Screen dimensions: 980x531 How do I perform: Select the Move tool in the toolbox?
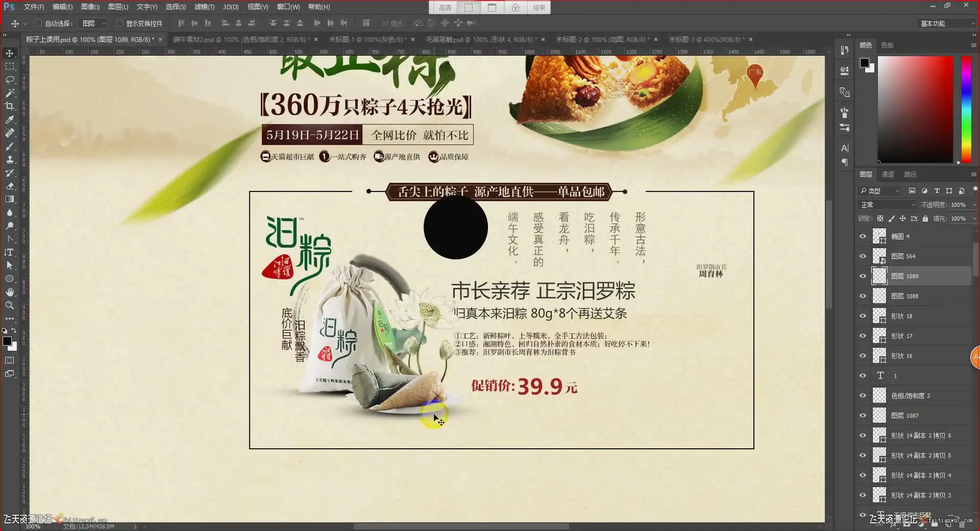point(10,54)
